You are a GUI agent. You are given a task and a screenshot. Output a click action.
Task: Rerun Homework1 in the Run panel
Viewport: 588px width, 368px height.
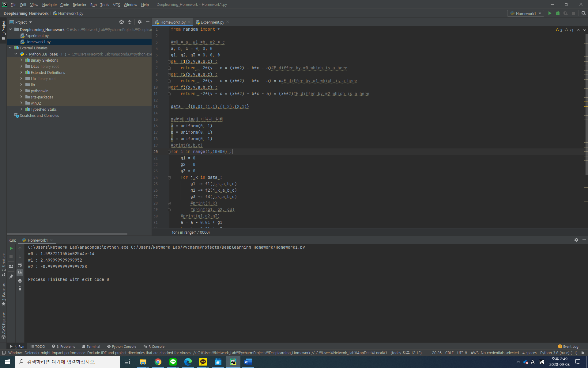coord(11,248)
